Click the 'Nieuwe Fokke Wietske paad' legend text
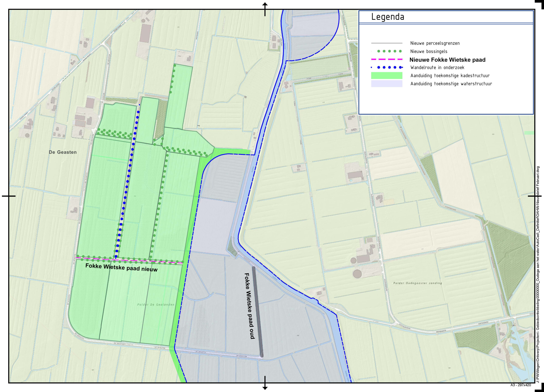The height and width of the screenshot is (392, 544). pyautogui.click(x=447, y=60)
